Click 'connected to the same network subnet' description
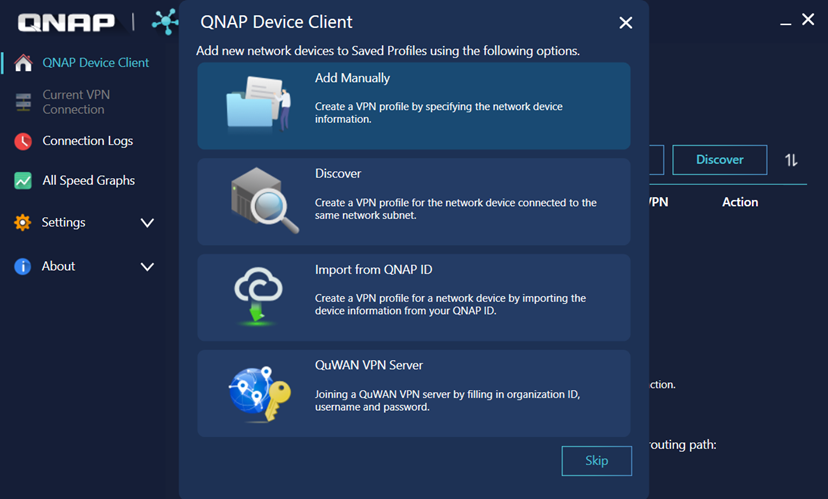 (x=456, y=209)
